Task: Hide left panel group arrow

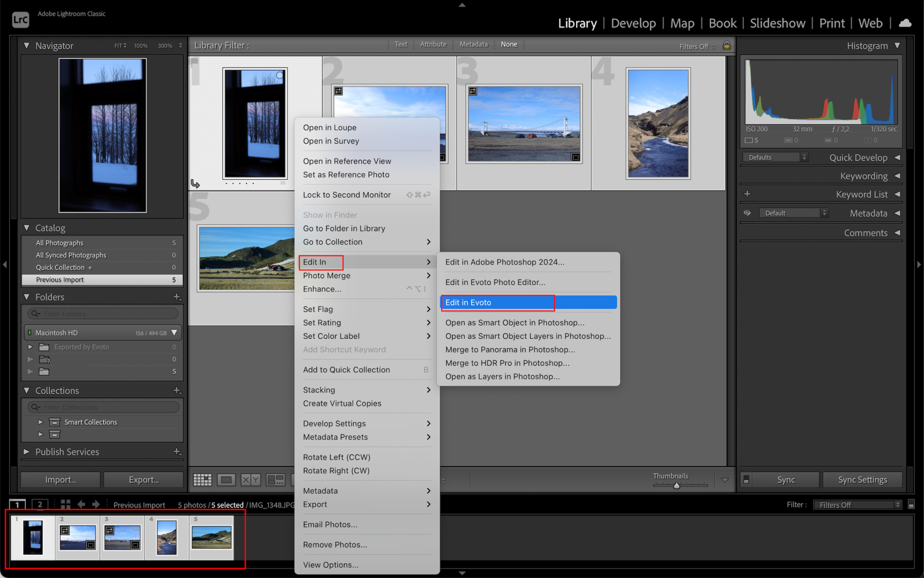Action: [x=5, y=265]
